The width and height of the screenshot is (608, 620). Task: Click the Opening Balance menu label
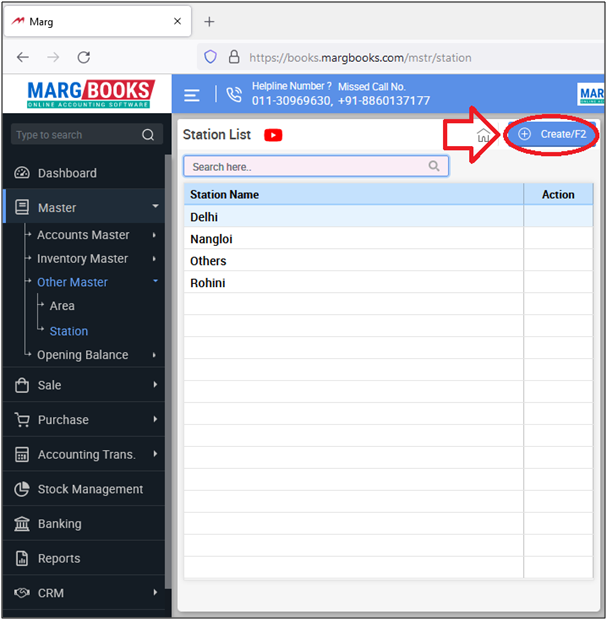(x=83, y=355)
